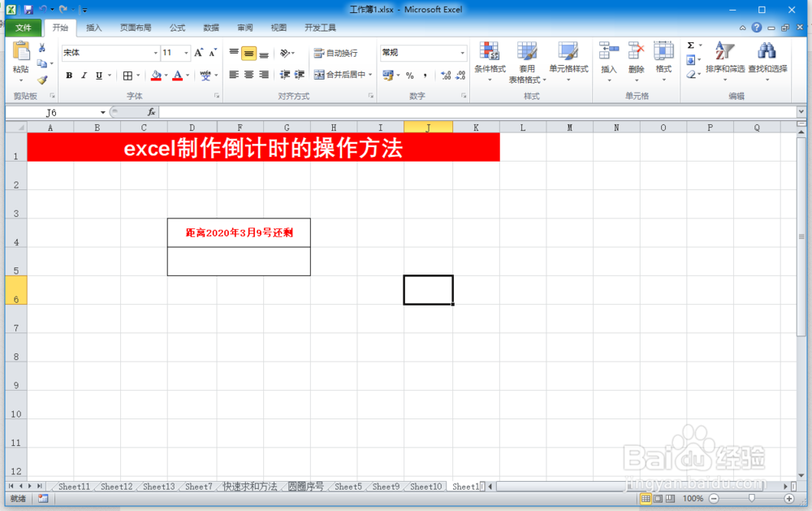This screenshot has width=812, height=511.
Task: Toggle Wrap Text (自动换行)
Action: pyautogui.click(x=335, y=53)
